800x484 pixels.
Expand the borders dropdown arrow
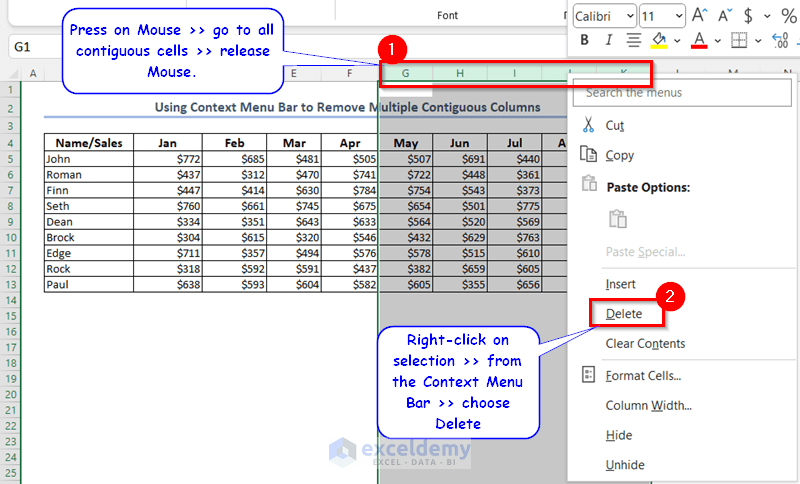coord(758,40)
